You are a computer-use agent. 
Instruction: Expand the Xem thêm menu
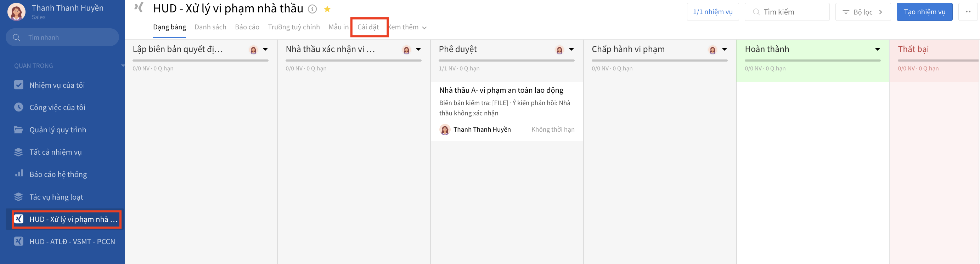[x=407, y=27]
